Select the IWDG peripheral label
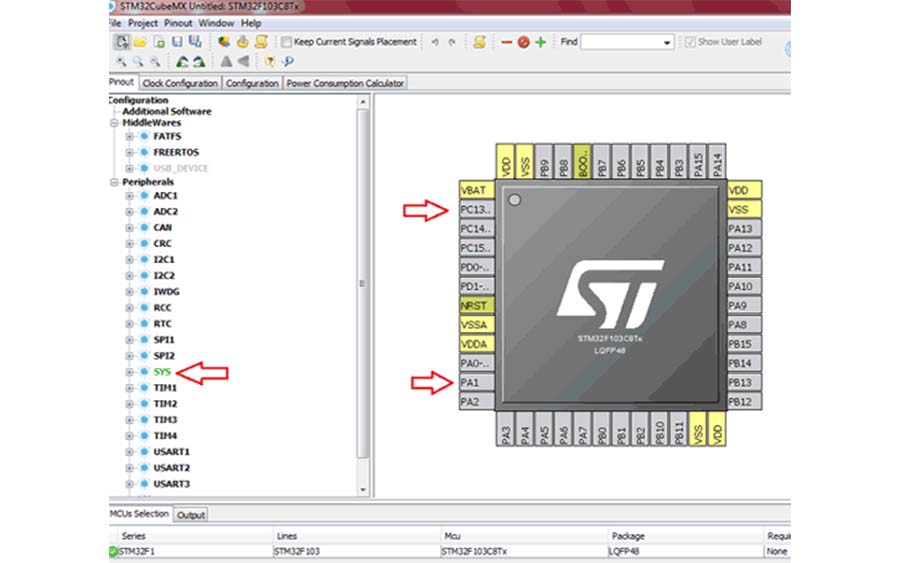This screenshot has width=900, height=563. coord(166,292)
